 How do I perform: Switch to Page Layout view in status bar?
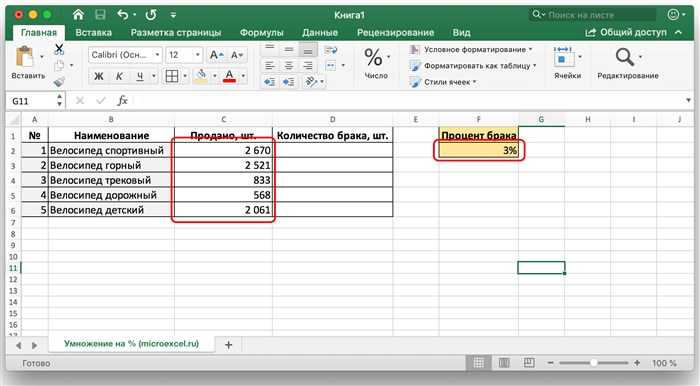[504, 363]
